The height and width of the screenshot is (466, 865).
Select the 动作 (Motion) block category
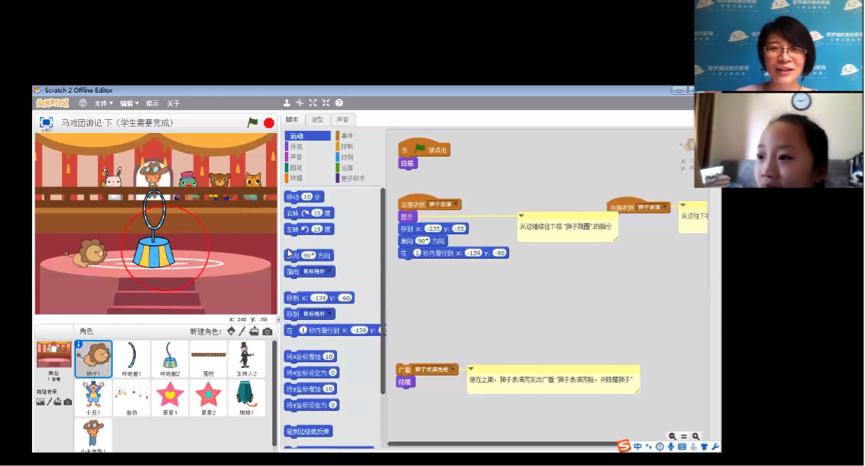[308, 136]
